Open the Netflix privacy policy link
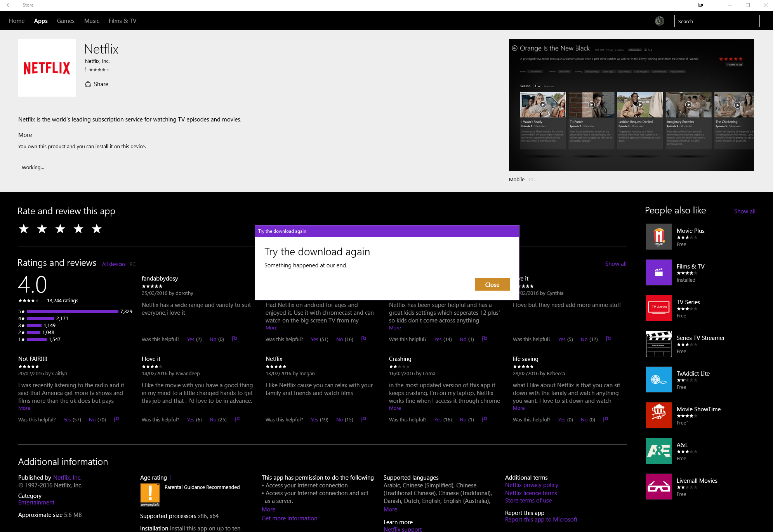This screenshot has height=532, width=773. pyautogui.click(x=532, y=485)
